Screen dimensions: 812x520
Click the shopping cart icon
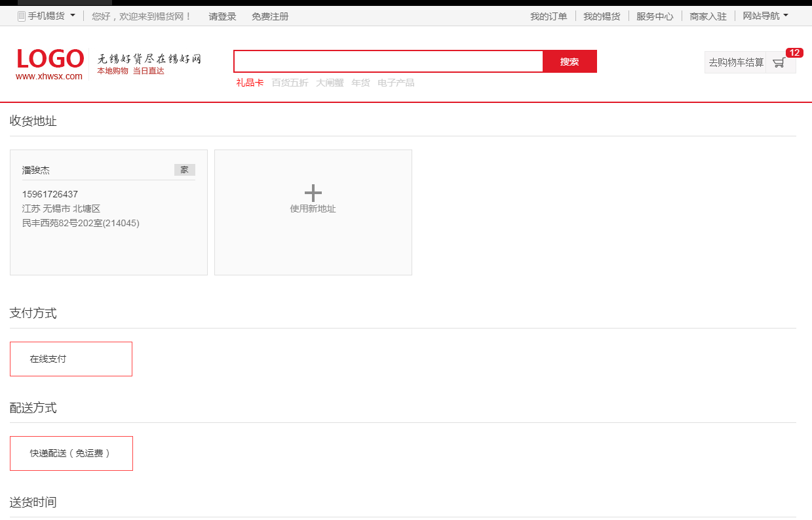(779, 63)
